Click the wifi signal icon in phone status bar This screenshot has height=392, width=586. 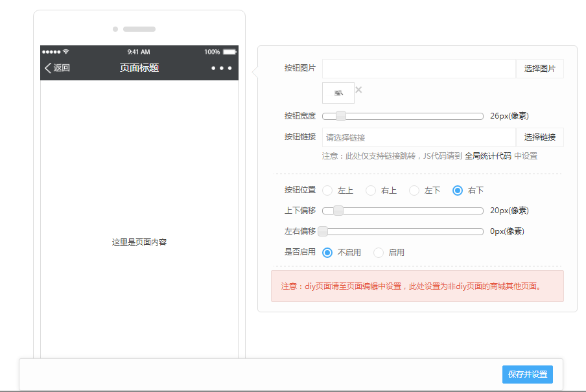[65, 51]
